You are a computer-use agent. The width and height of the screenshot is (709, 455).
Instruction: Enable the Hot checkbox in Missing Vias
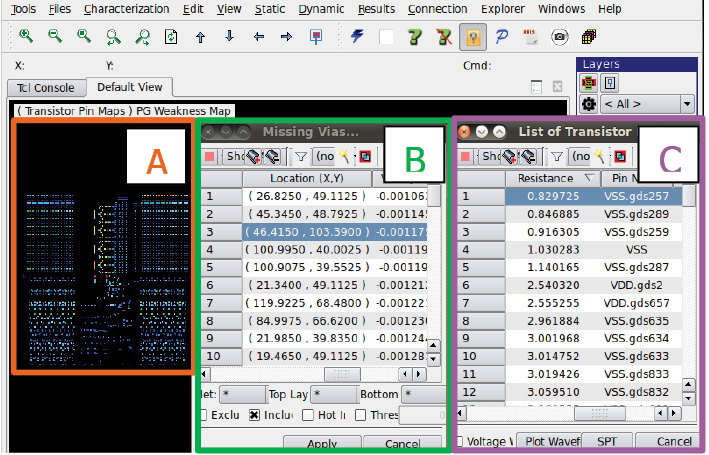pyautogui.click(x=309, y=415)
